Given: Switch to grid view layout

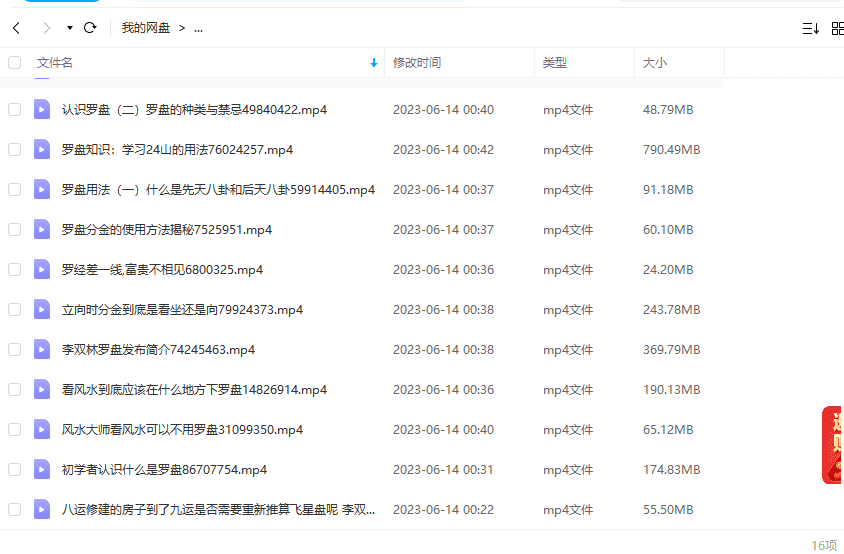Looking at the screenshot, I should (837, 29).
